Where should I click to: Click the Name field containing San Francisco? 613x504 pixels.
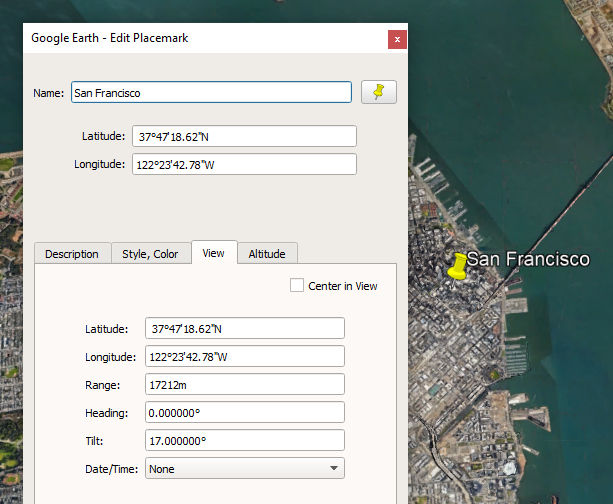click(x=212, y=92)
